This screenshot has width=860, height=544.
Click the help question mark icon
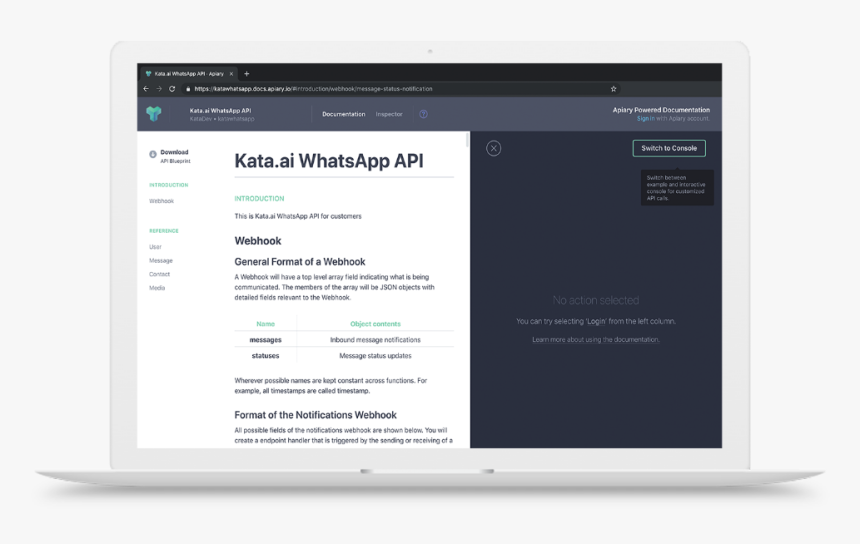click(423, 114)
